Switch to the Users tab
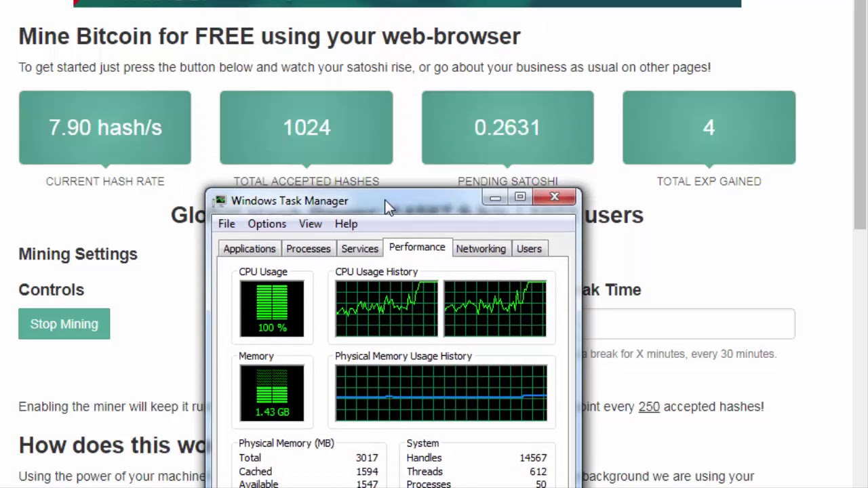This screenshot has height=488, width=868. 529,249
